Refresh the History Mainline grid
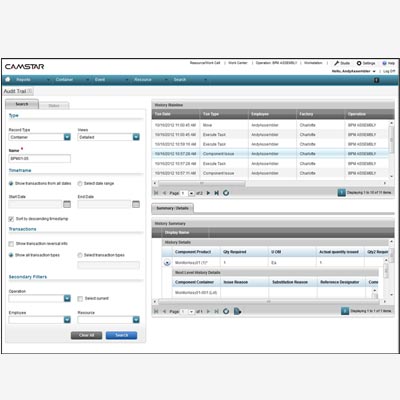Viewport: 400px width, 400px height. [226, 193]
